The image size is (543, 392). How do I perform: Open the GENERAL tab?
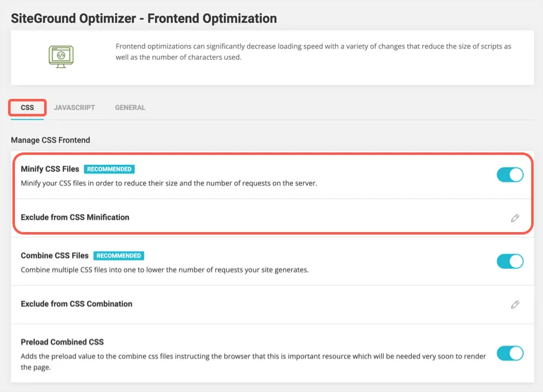(130, 108)
